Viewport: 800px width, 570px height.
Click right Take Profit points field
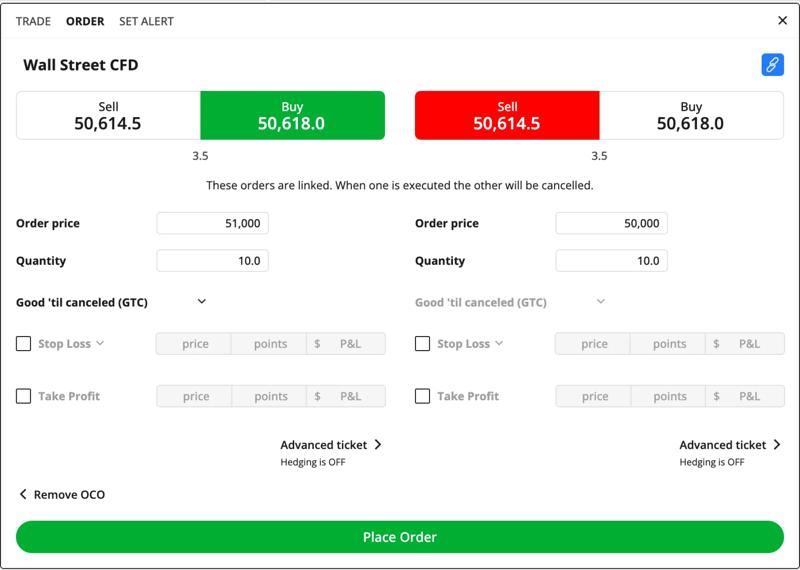[668, 396]
